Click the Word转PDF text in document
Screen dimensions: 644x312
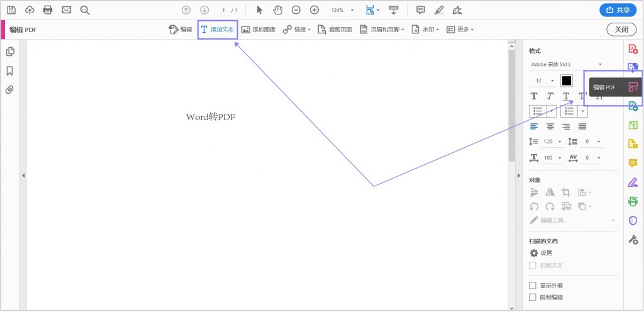pos(211,117)
